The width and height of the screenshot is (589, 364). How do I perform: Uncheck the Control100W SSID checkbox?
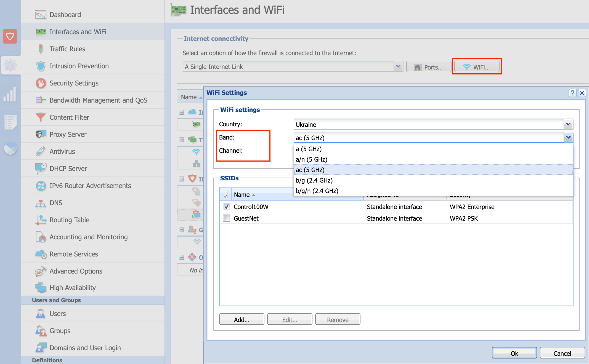226,207
